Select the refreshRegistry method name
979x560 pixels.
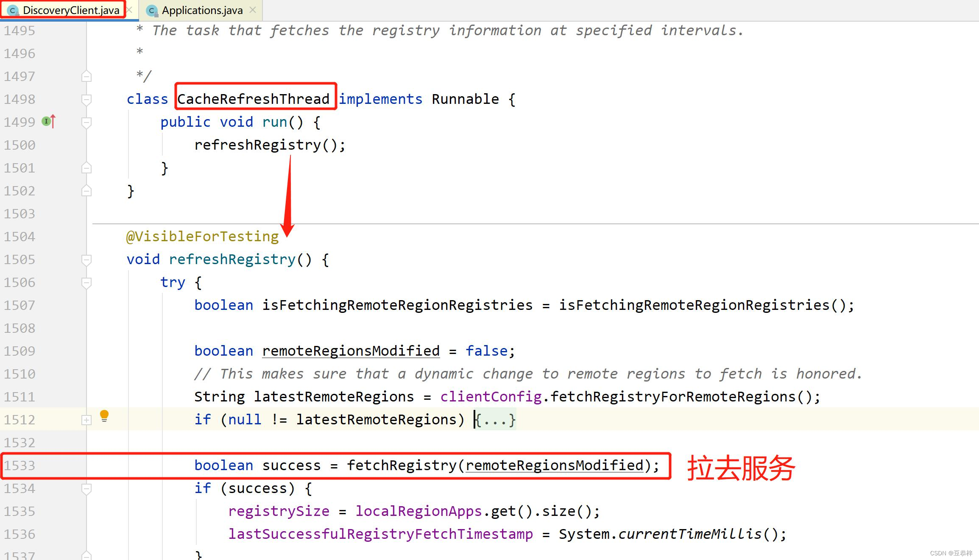coord(228,259)
